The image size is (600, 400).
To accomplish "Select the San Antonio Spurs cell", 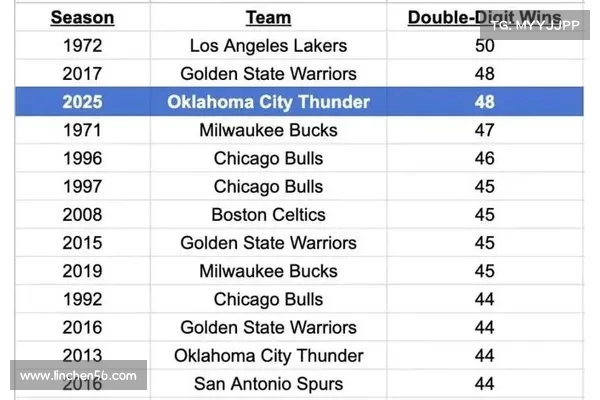I will pyautogui.click(x=268, y=384).
